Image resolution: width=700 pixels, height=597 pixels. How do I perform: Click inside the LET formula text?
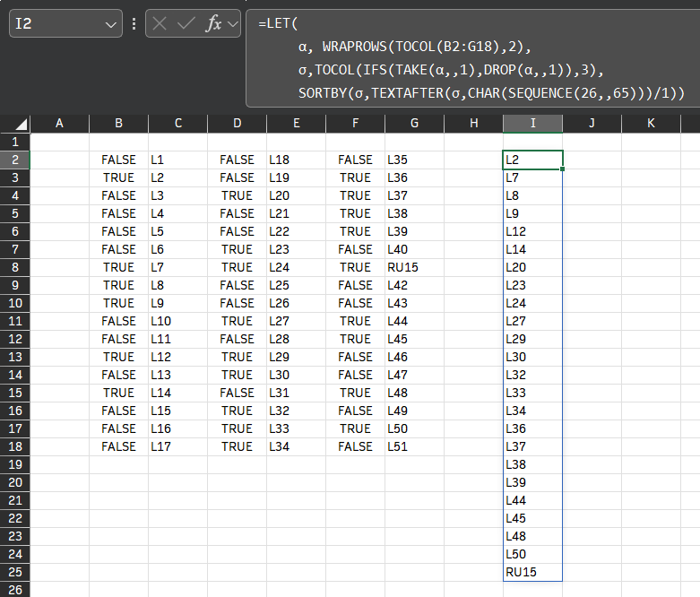(x=472, y=58)
